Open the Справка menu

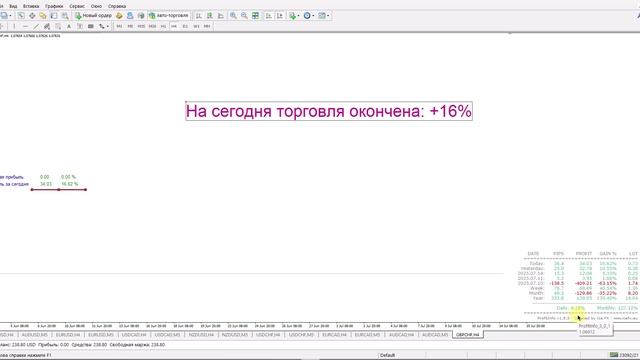(117, 6)
